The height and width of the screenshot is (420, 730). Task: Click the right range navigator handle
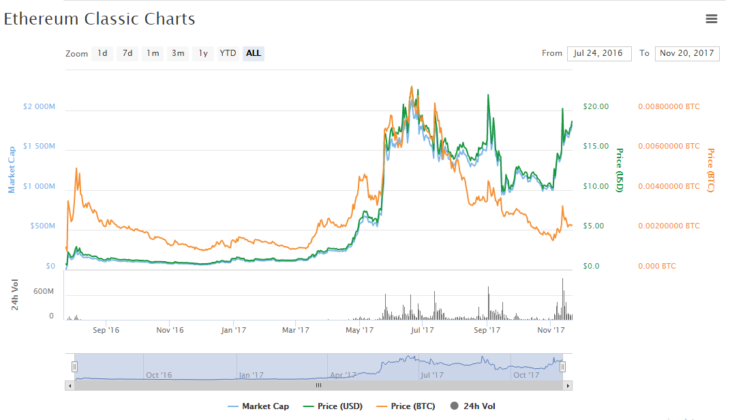[x=562, y=367]
